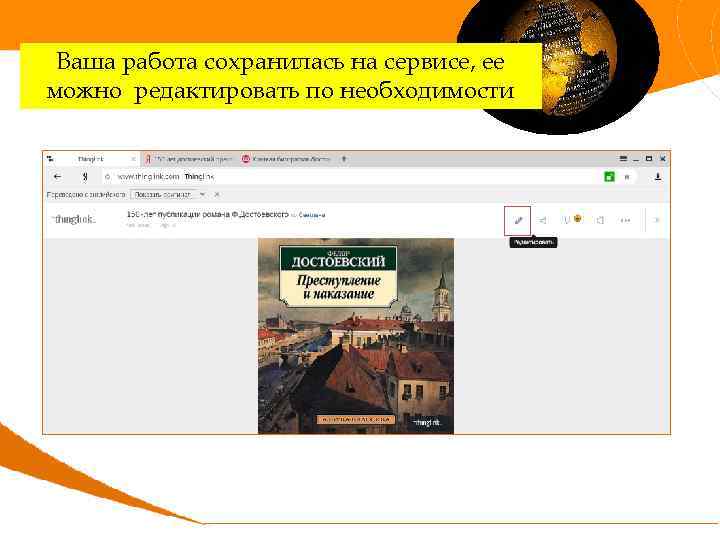Screen dimensions: 720x540
Task: Click the title '150-лет публикации романа Ф.Достоевского'
Action: (208, 214)
